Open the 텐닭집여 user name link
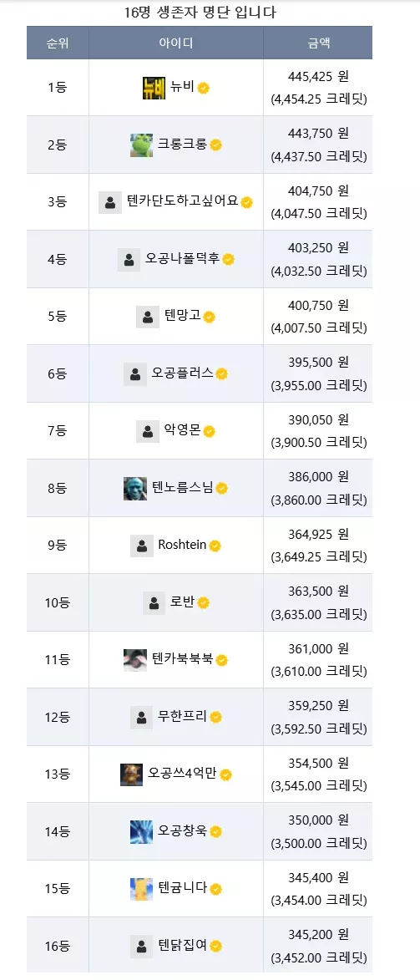The width and height of the screenshot is (420, 980). click(x=183, y=946)
